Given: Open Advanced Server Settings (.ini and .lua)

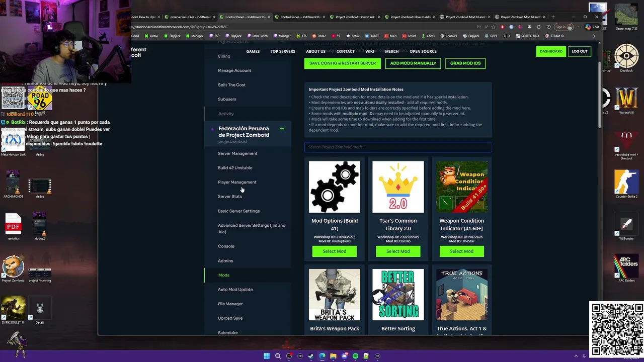Looking at the screenshot, I should point(252,228).
